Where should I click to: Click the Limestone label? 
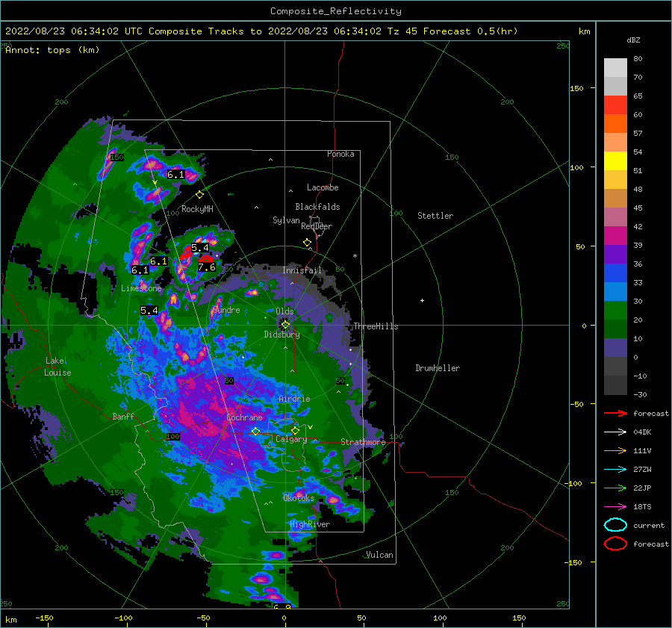[141, 288]
